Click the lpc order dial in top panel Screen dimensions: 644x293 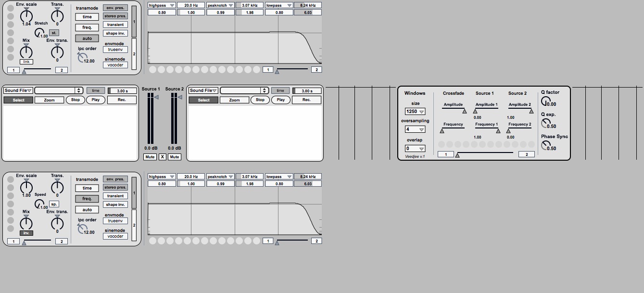coord(83,58)
